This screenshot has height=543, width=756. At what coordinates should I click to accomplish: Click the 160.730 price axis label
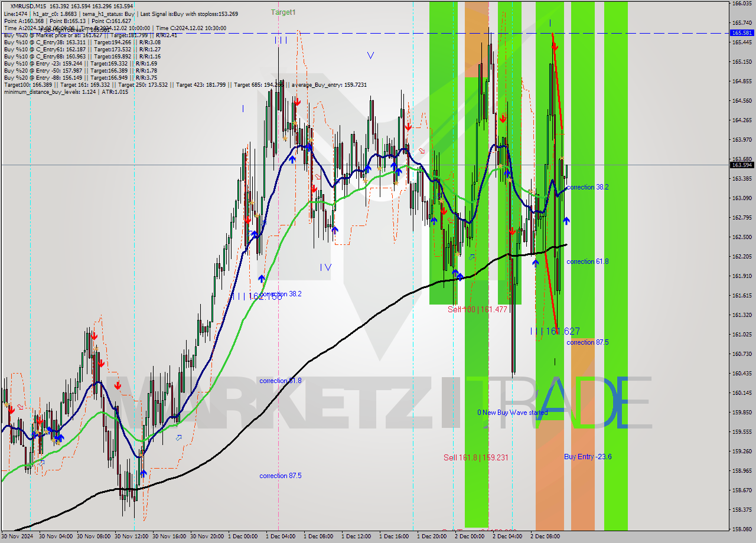coord(742,354)
